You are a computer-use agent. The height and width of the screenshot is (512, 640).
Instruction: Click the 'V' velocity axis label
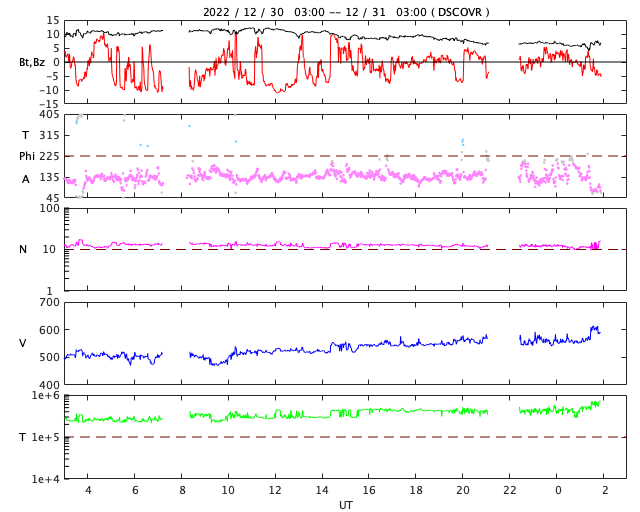(23, 343)
